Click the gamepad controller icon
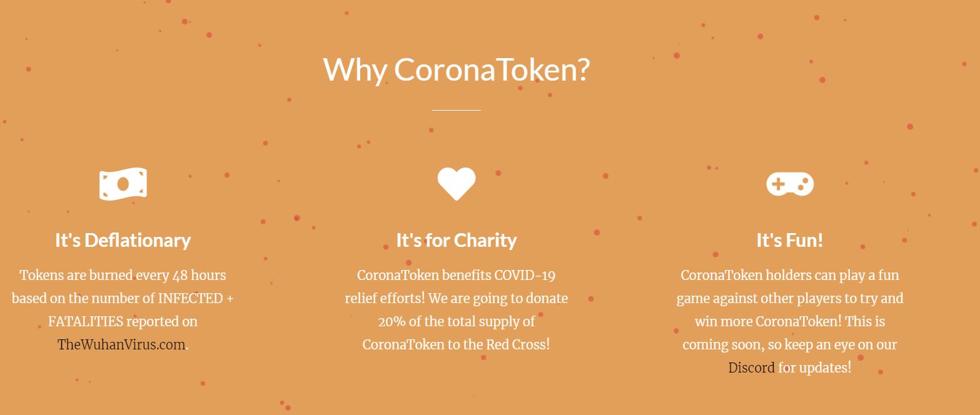980x415 pixels. 790,184
